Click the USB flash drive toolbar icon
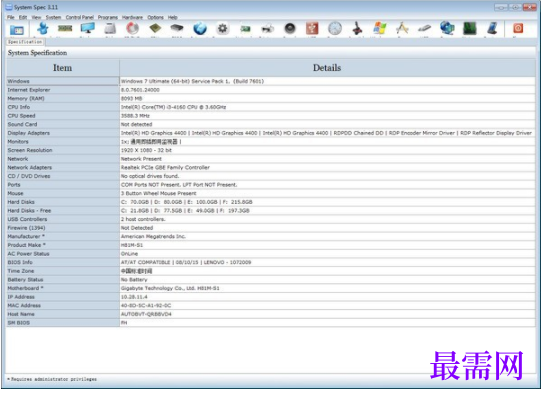This screenshot has height=397, width=542. 424,28
